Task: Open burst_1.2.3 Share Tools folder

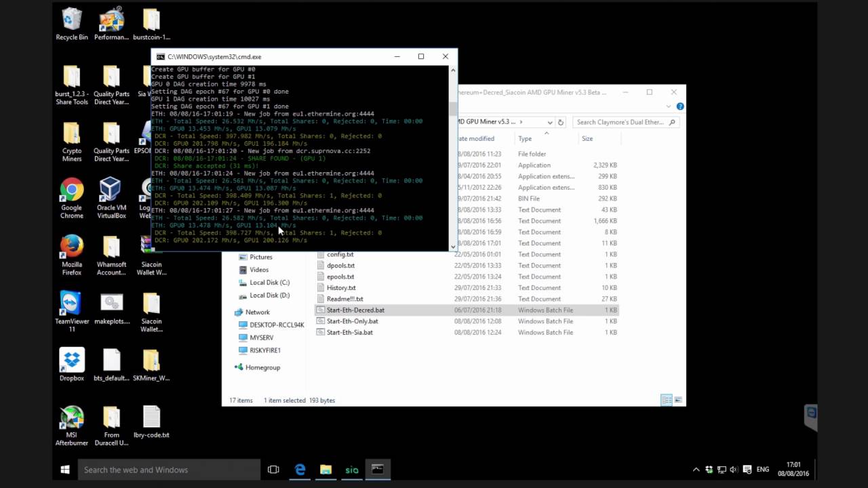Action: [x=71, y=85]
